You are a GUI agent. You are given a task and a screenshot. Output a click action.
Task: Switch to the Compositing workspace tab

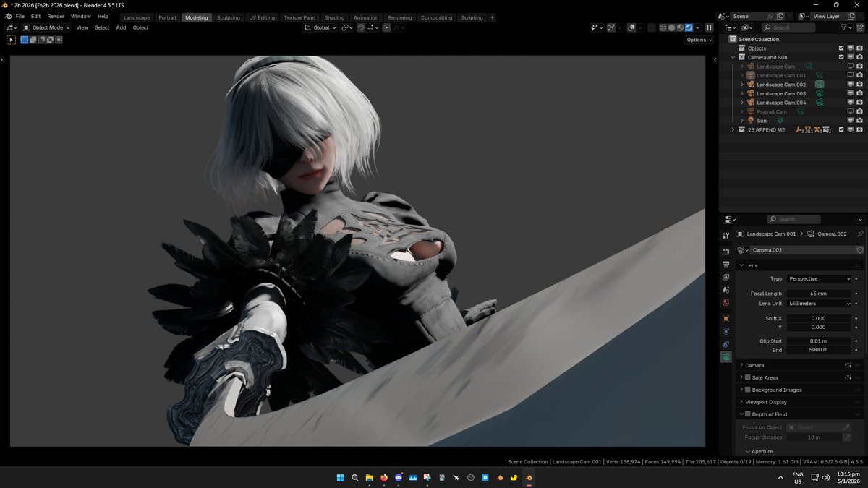tap(436, 17)
